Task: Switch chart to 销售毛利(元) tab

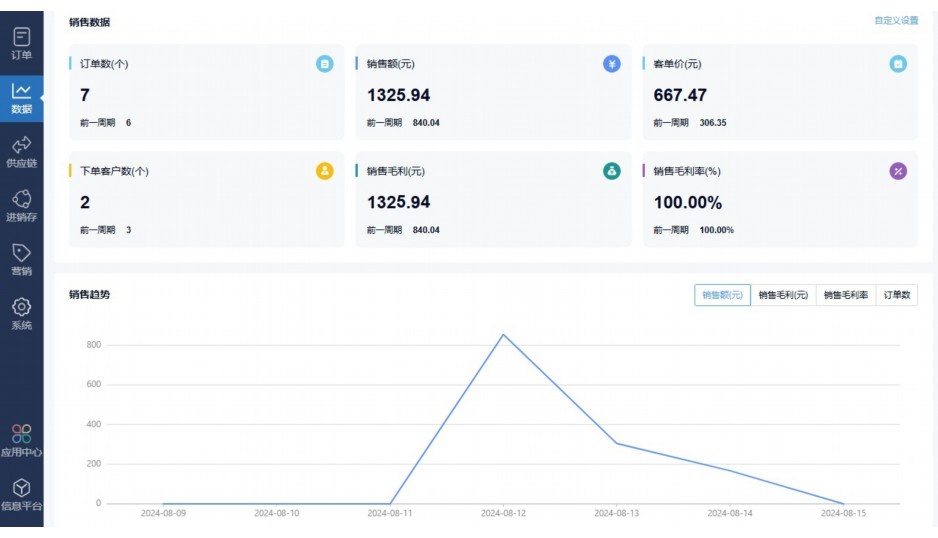Action: pyautogui.click(x=782, y=295)
